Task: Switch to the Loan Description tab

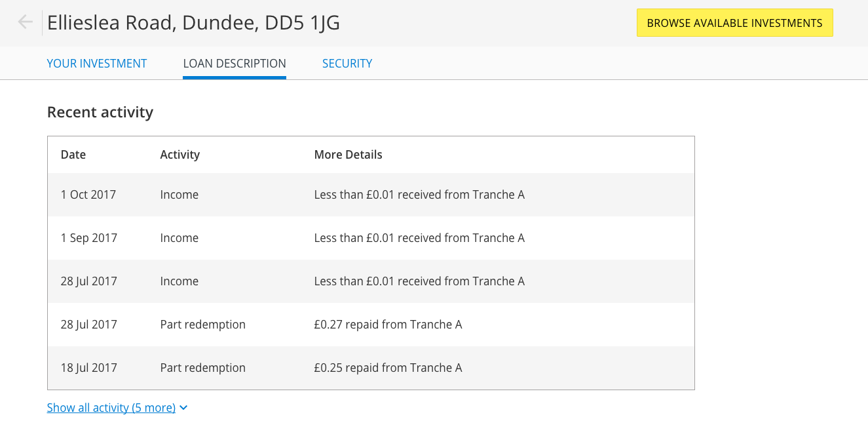Action: (235, 64)
